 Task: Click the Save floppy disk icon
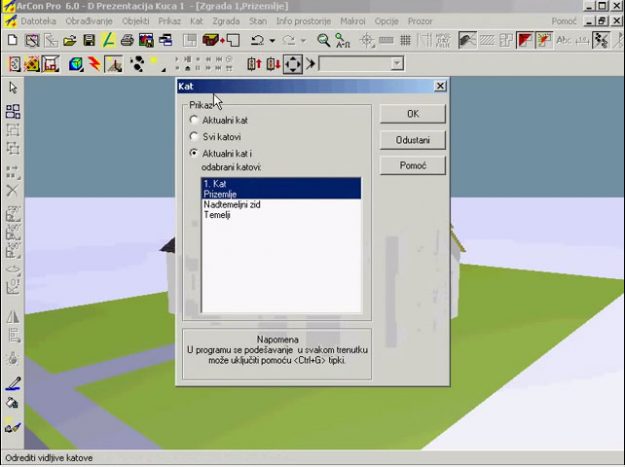point(89,41)
